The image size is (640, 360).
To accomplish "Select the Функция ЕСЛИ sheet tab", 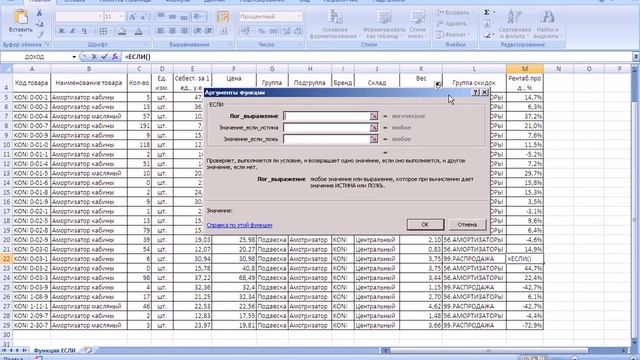I will (55, 351).
